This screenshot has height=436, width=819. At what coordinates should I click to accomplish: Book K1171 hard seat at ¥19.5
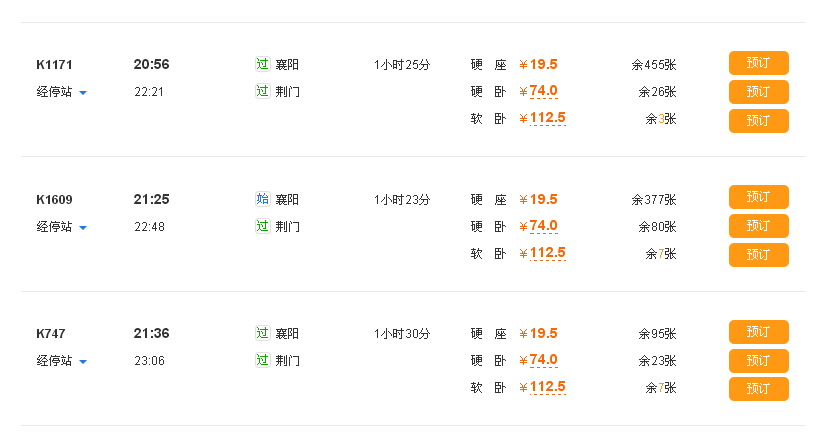tap(758, 63)
